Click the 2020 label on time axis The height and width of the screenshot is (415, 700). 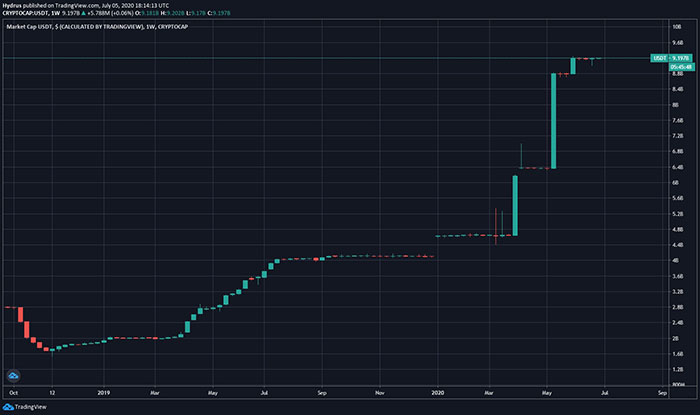click(438, 393)
